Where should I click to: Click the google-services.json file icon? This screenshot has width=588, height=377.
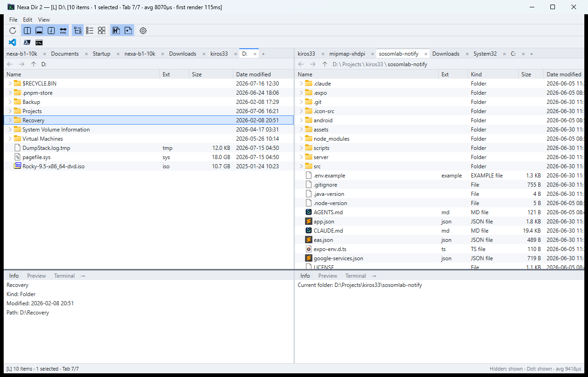[309, 258]
